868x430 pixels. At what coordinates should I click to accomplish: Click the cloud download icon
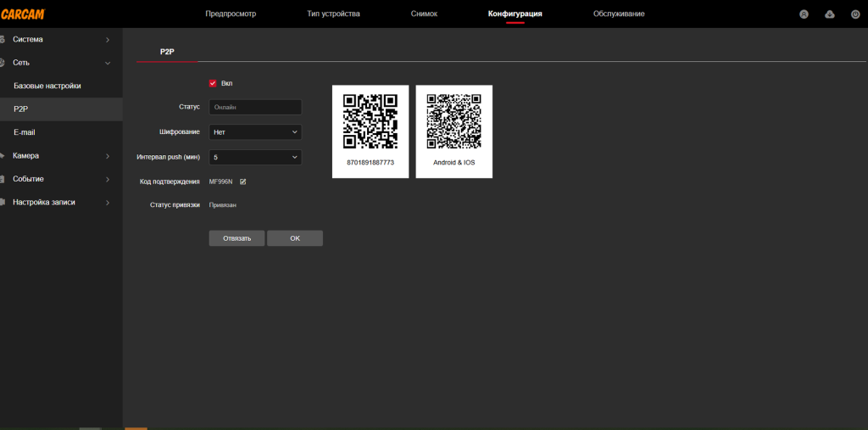point(829,14)
